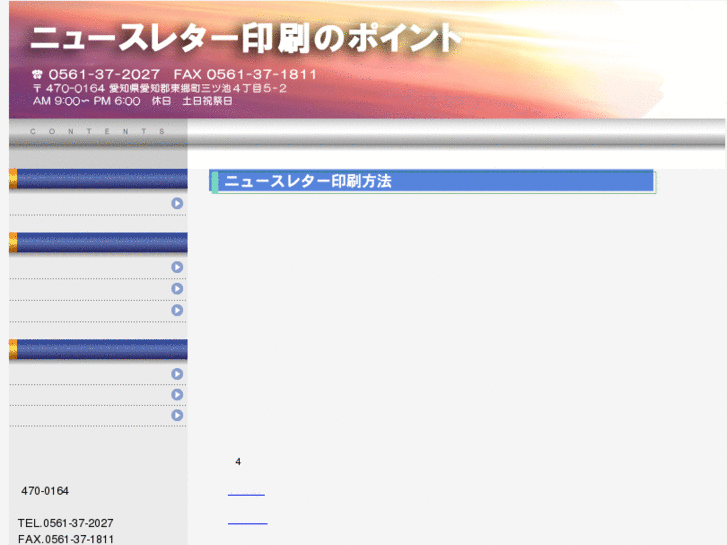The width and height of the screenshot is (727, 545).
Task: Click the ニュースレター印刷方法 heading
Action: click(308, 181)
